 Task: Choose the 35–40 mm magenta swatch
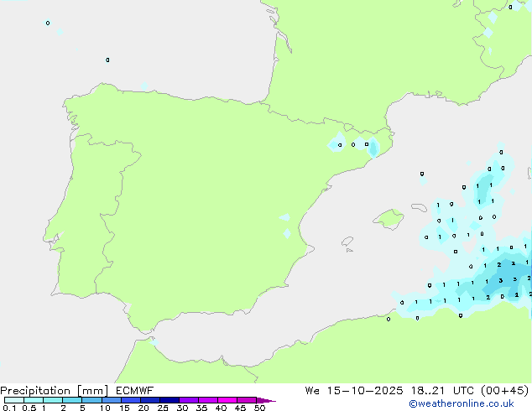tap(208, 400)
